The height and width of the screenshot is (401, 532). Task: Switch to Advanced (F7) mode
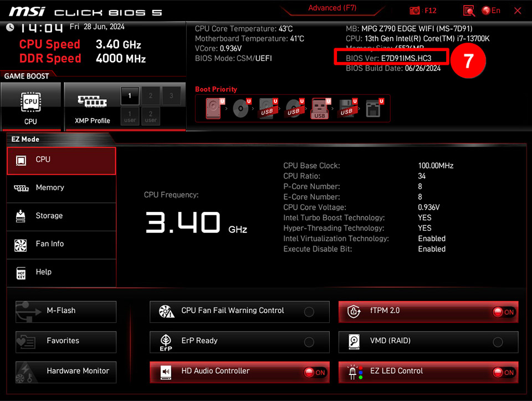332,8
